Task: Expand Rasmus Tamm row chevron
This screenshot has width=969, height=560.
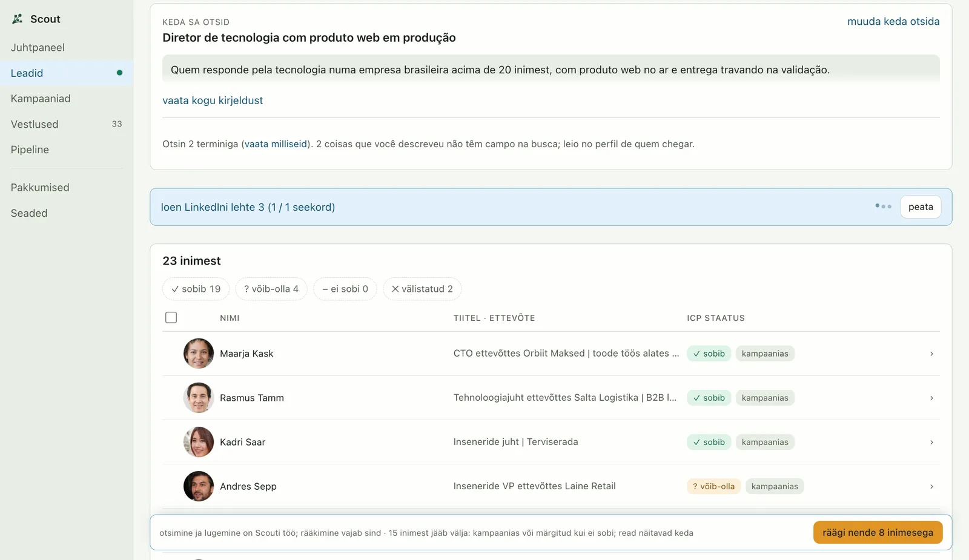Action: tap(931, 398)
